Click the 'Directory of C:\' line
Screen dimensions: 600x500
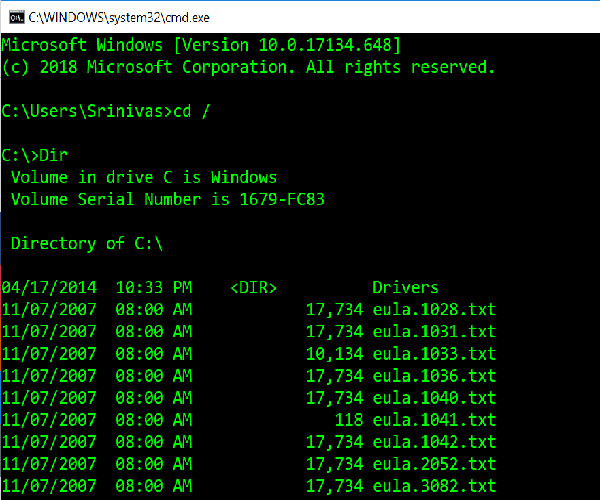tap(87, 244)
